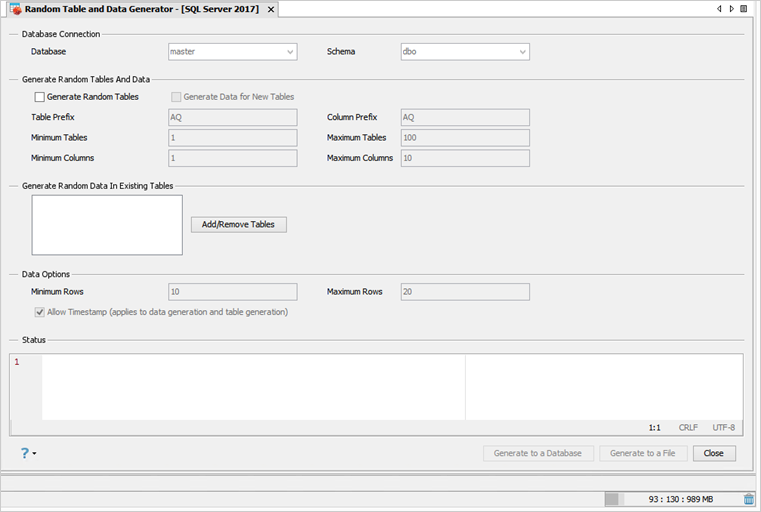Click the Generate Random Tables And Data heading
Viewport: 761px width, 512px height.
86,79
